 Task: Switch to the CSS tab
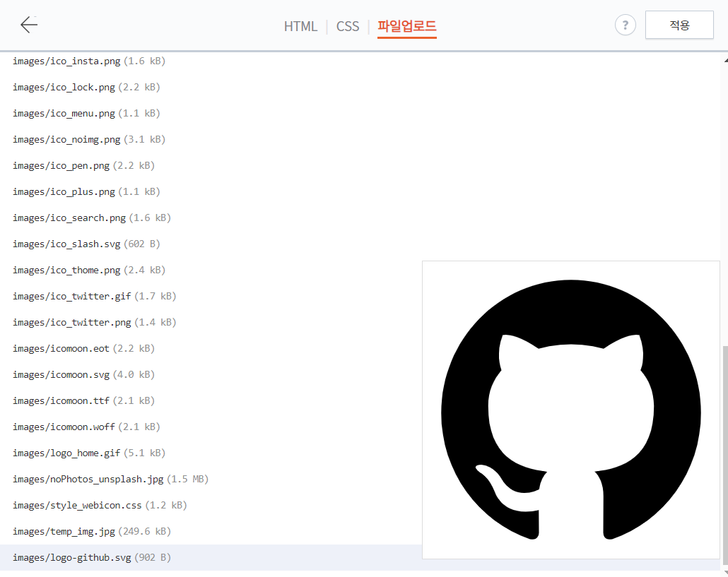(x=347, y=26)
